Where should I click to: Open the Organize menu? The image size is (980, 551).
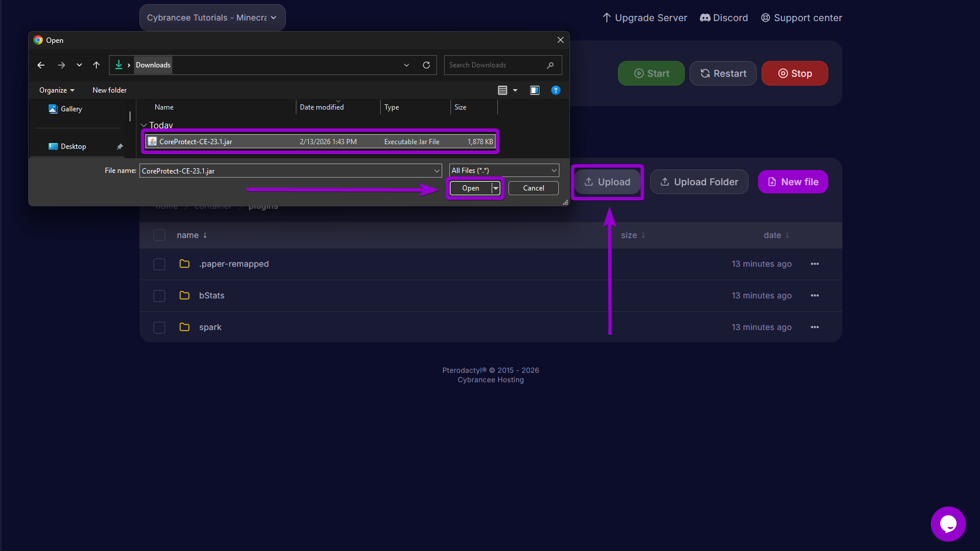click(x=57, y=90)
